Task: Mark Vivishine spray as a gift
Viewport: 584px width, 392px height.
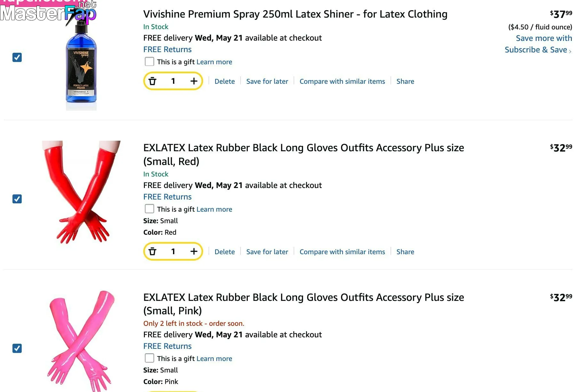Action: tap(149, 61)
